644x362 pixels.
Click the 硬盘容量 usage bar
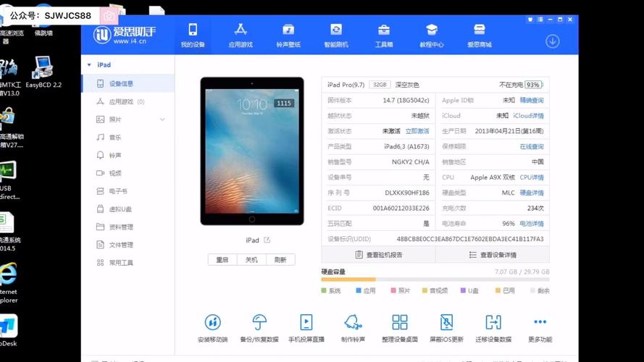(x=435, y=279)
